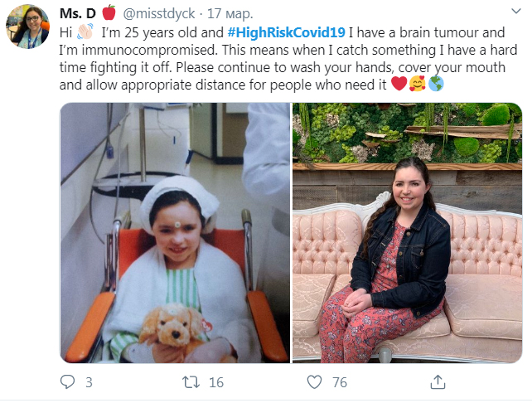Screen dimensions: 532x403
Task: Open the share menu upload icon
Action: [437, 382]
